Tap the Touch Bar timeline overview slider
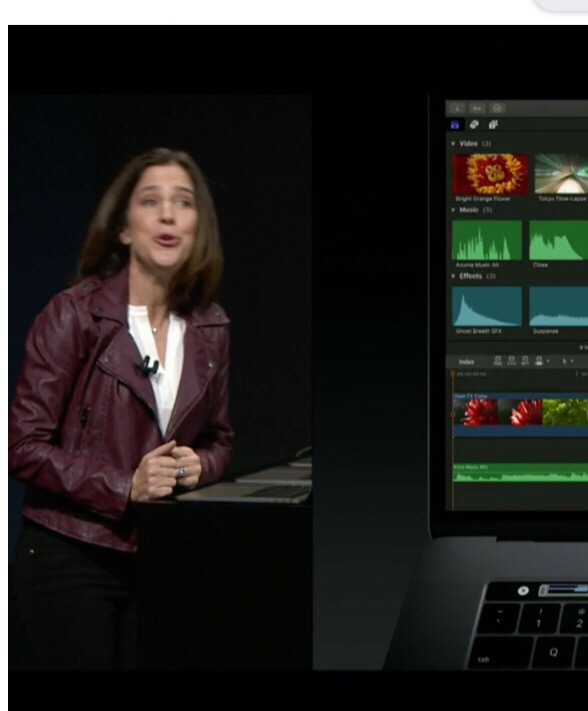 (x=564, y=590)
